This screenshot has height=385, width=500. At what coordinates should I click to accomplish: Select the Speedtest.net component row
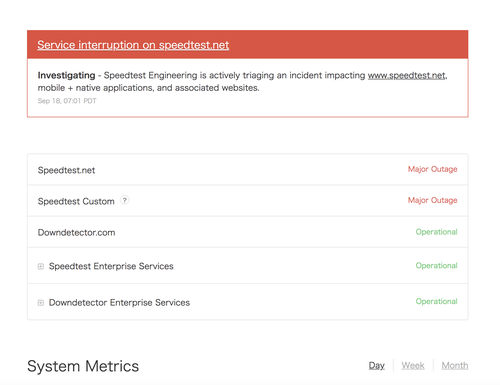248,170
